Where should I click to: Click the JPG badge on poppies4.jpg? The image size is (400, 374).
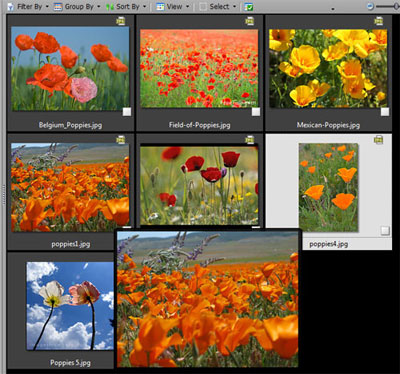378,140
